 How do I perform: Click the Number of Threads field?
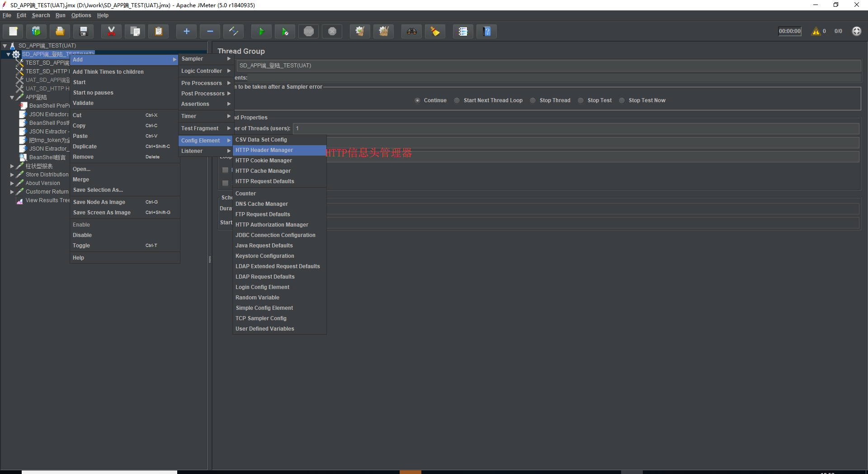[576, 128]
